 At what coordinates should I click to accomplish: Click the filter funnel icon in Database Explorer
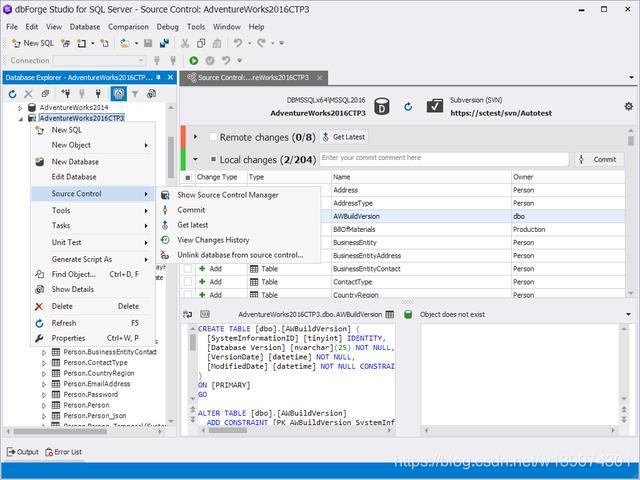[x=135, y=94]
